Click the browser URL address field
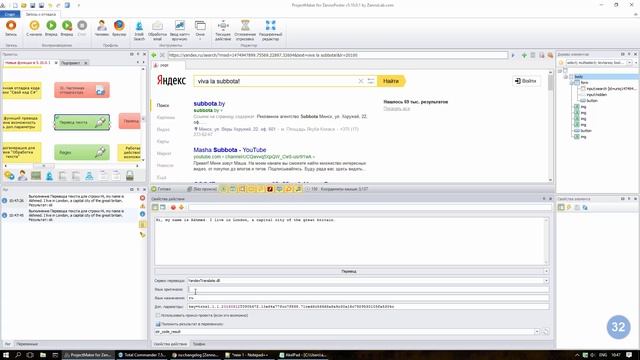640x360 pixels. coord(337,55)
